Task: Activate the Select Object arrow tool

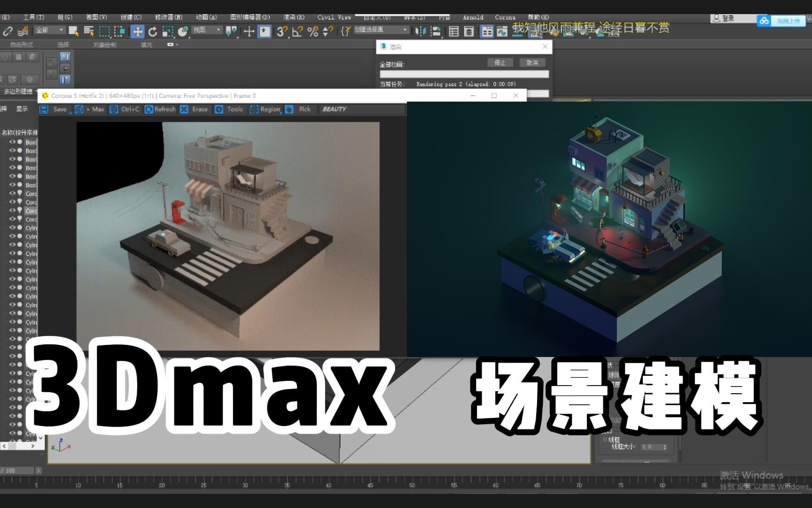Action: pos(73,32)
